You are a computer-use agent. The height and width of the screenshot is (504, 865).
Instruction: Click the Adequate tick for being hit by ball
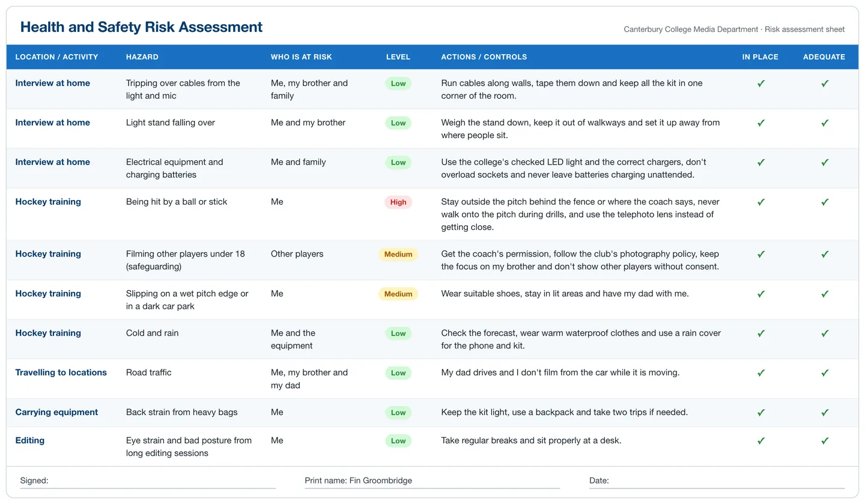point(825,202)
